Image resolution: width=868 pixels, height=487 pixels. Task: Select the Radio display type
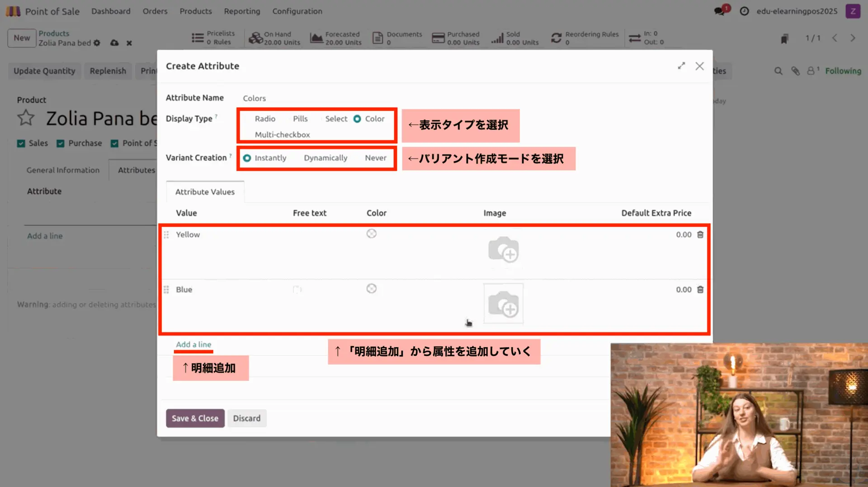pyautogui.click(x=264, y=119)
